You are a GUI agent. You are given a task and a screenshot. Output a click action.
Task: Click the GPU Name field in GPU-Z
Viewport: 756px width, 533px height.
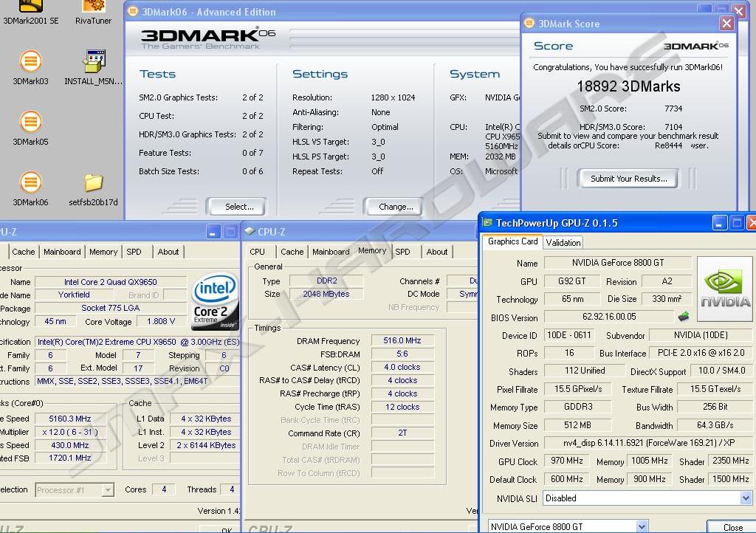(618, 263)
